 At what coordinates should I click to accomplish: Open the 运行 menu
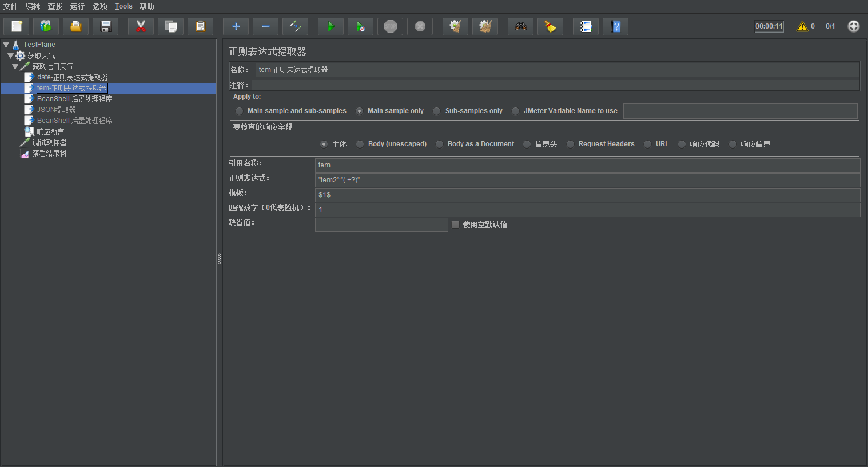[x=77, y=6]
